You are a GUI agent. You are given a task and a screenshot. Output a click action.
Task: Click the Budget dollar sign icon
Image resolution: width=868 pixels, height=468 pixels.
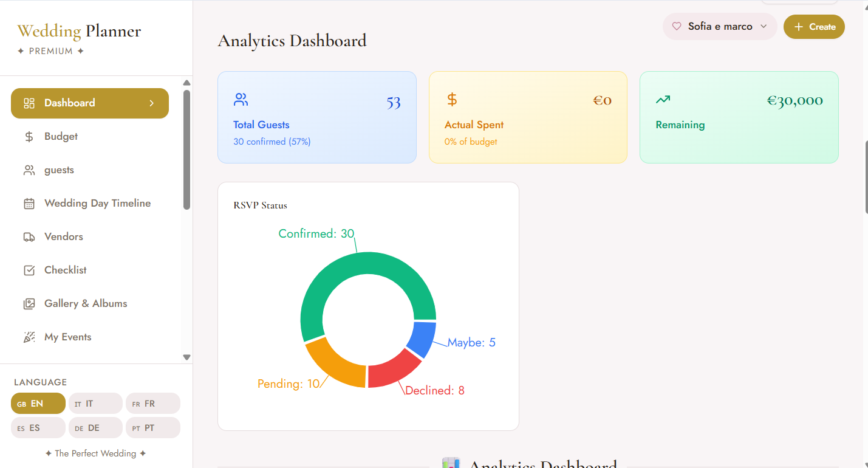(29, 137)
